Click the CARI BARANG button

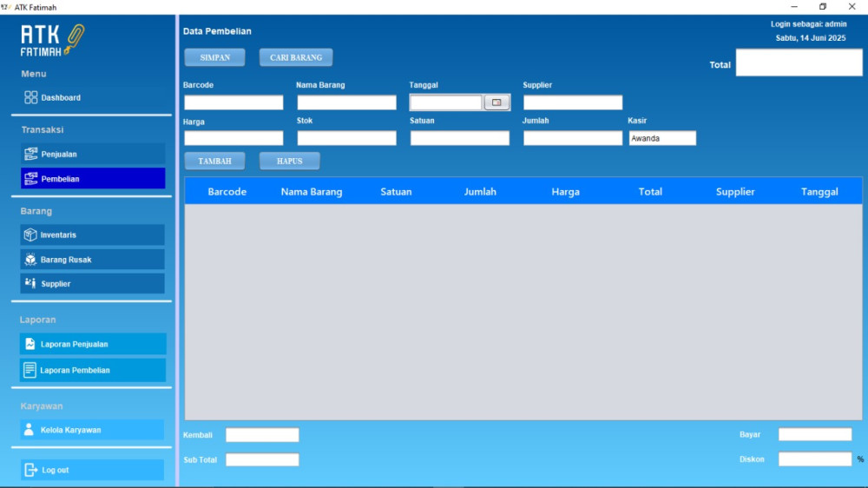296,57
